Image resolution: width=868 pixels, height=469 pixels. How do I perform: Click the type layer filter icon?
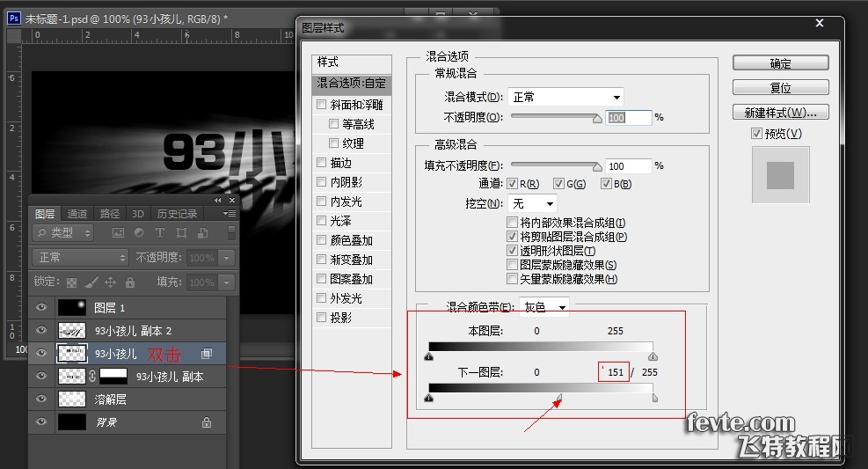[x=160, y=233]
